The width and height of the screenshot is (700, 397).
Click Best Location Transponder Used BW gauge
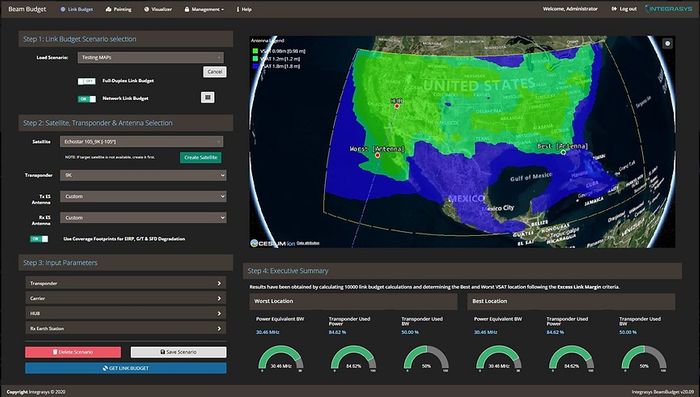[x=644, y=359]
